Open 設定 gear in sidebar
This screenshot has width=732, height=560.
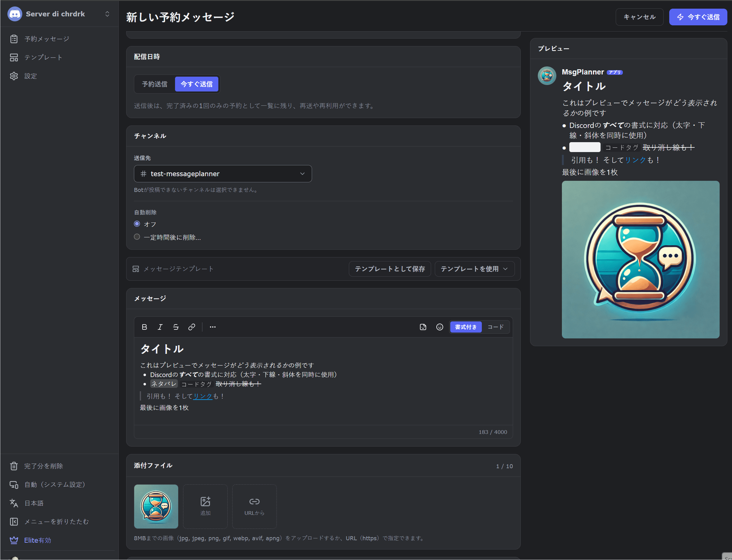coord(59,76)
